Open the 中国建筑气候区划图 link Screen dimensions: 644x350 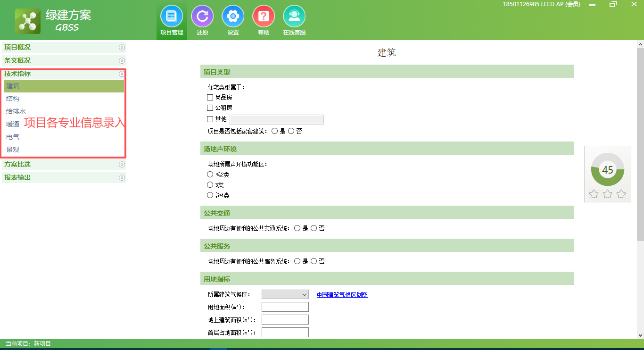342,294
